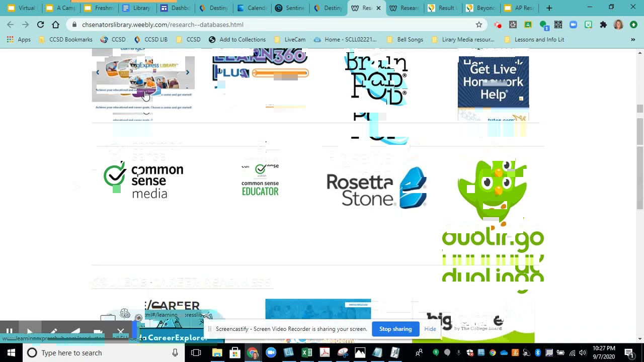644x362 pixels.
Task: Pause the Screencastify recording
Action: pos(9,332)
